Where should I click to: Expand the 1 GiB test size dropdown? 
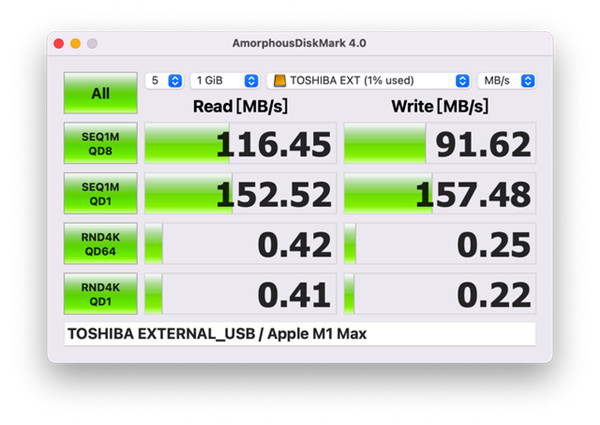226,81
